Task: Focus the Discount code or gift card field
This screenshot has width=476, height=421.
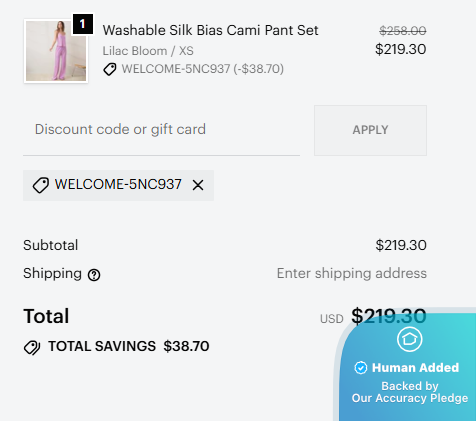Action: pos(161,130)
